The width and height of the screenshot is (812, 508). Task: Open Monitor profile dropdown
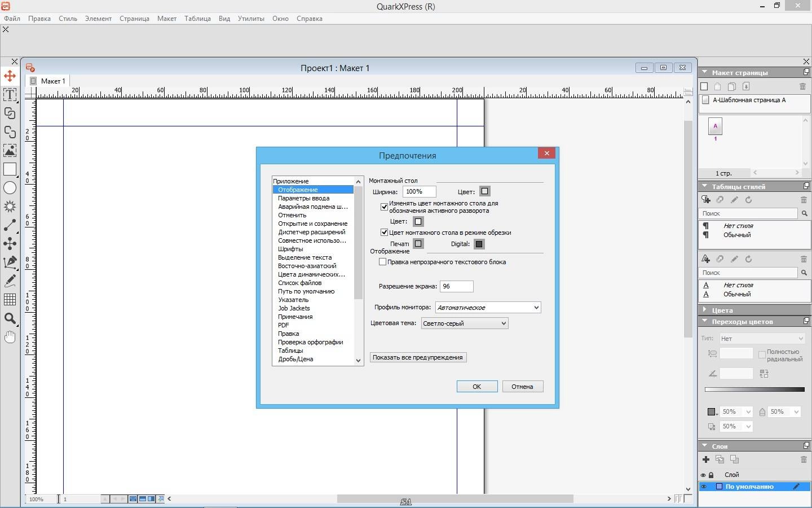point(488,307)
